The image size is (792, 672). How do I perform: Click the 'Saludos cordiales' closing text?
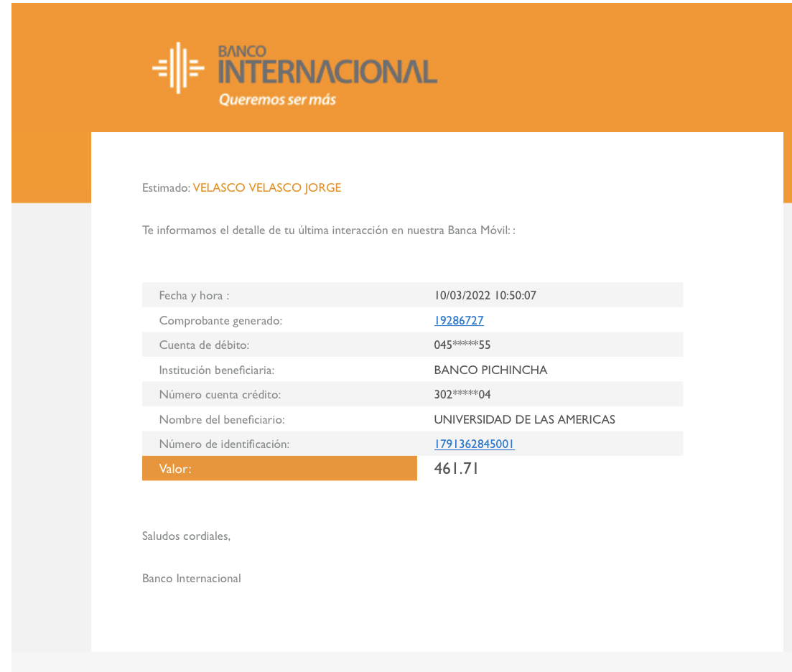pos(186,536)
